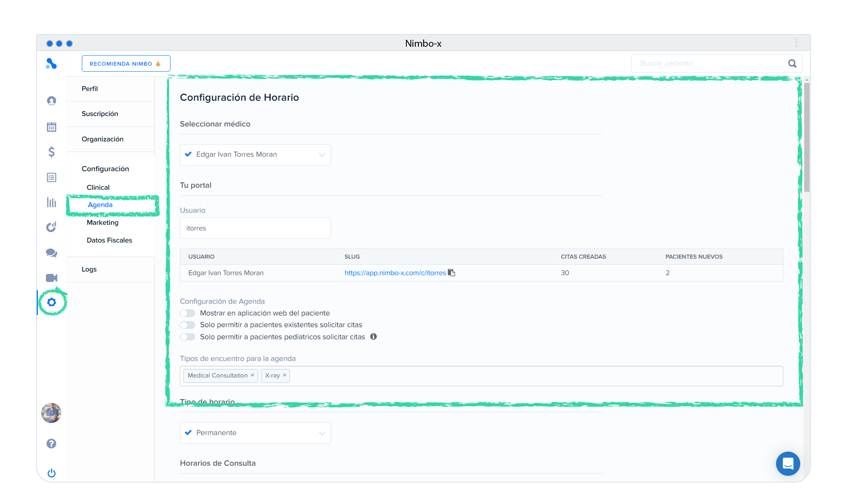Open the calendar icon in sidebar
The image size is (847, 504).
click(51, 127)
